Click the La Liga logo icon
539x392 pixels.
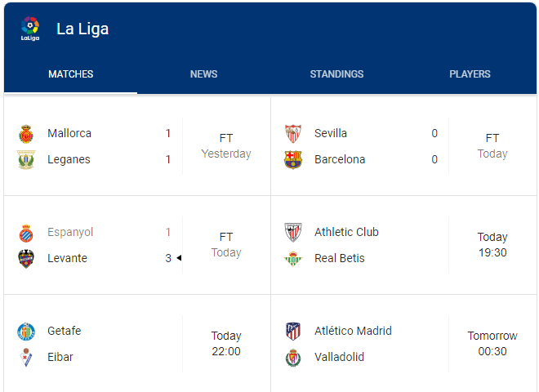click(30, 29)
